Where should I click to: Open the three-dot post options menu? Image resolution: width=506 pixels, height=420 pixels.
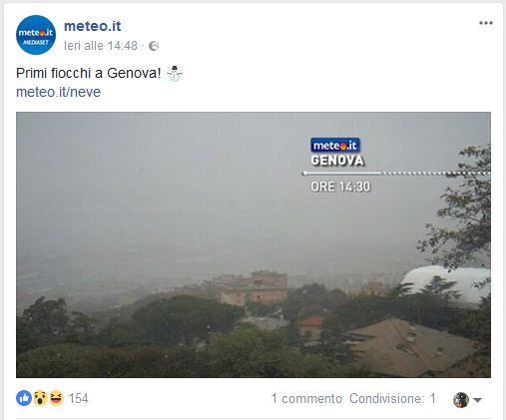pos(486,23)
